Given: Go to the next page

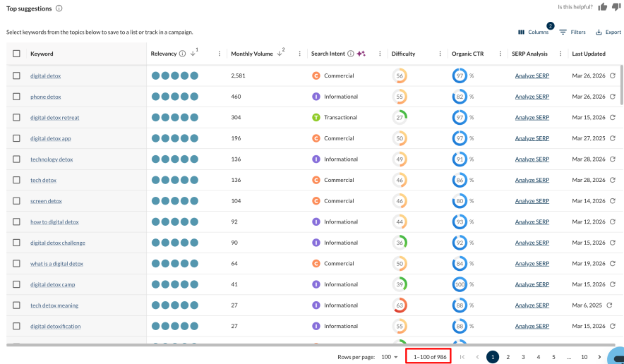Looking at the screenshot, I should 599,357.
